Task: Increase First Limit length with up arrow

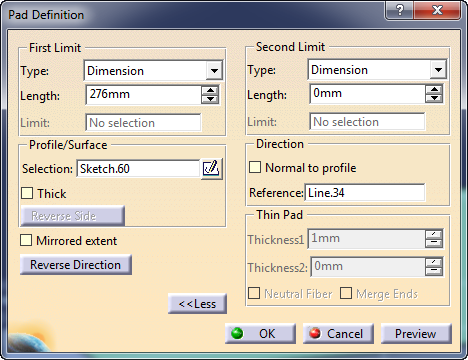Action: pyautogui.click(x=210, y=90)
